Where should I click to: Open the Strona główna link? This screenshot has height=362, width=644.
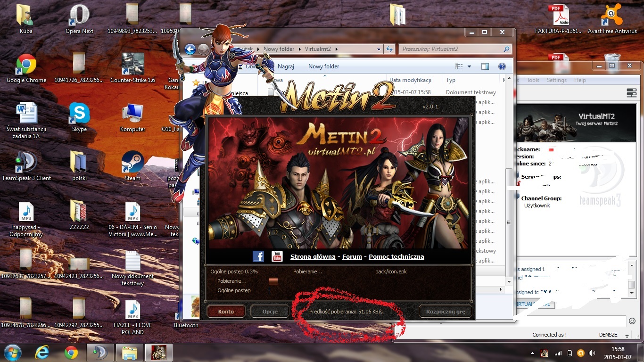313,257
